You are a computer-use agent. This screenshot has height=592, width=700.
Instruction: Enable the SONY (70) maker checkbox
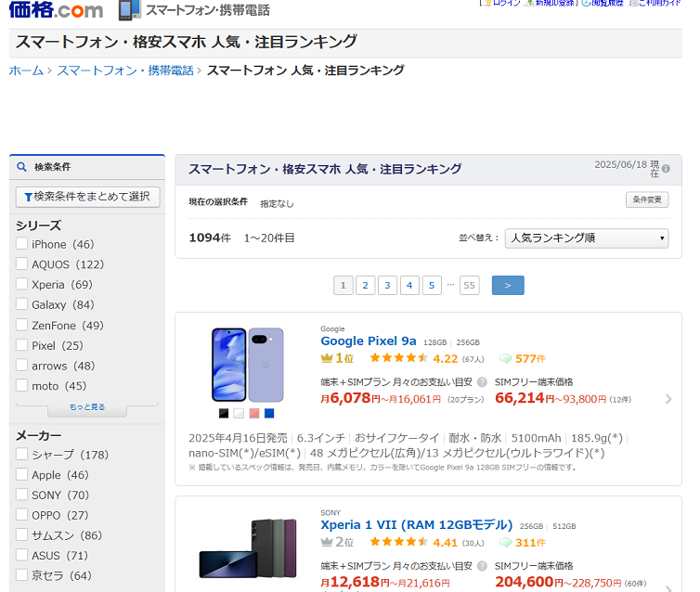point(22,495)
